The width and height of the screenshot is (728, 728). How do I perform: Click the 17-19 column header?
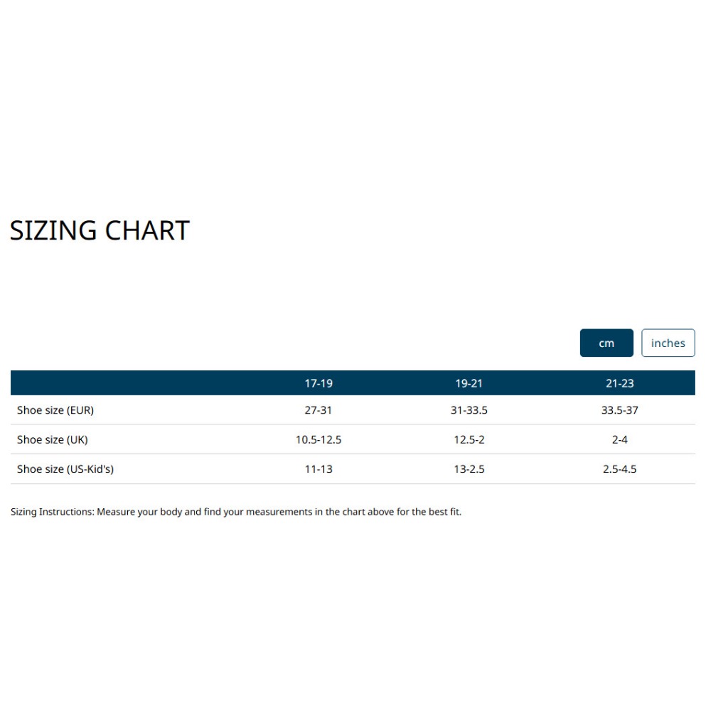(318, 383)
